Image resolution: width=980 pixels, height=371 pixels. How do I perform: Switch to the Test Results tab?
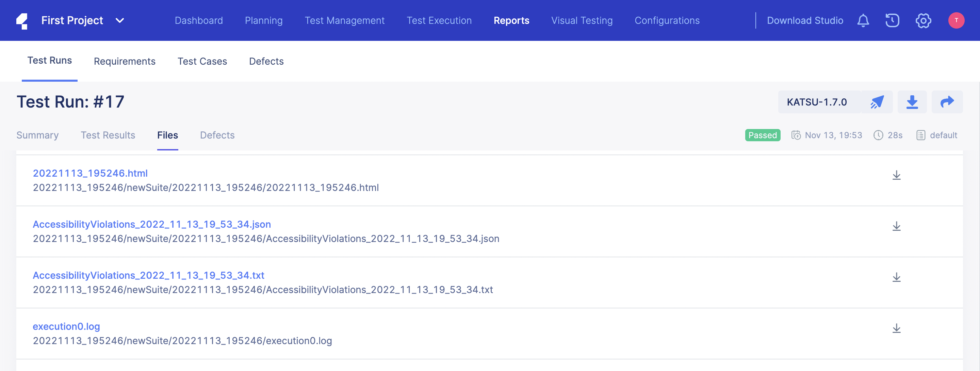point(108,135)
